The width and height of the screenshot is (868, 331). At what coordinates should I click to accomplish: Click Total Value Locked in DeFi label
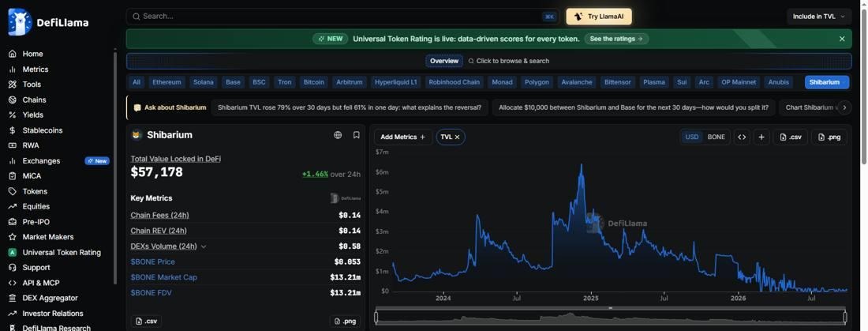pyautogui.click(x=176, y=159)
